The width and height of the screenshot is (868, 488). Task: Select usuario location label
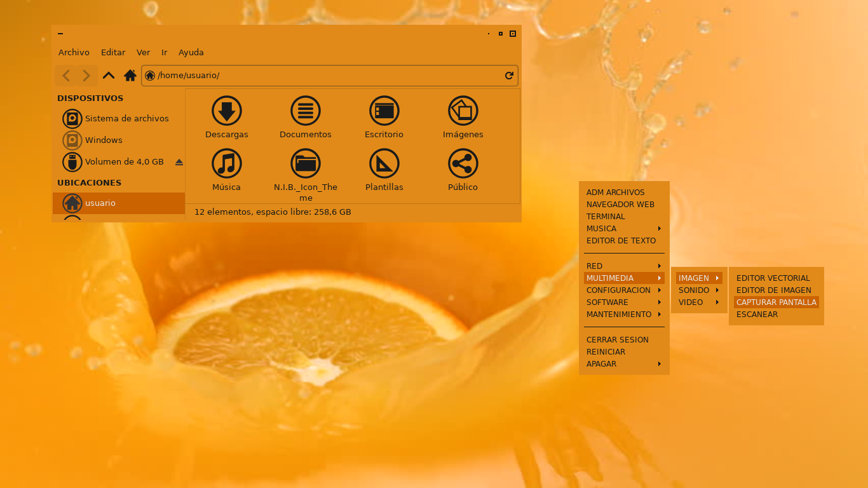point(100,203)
